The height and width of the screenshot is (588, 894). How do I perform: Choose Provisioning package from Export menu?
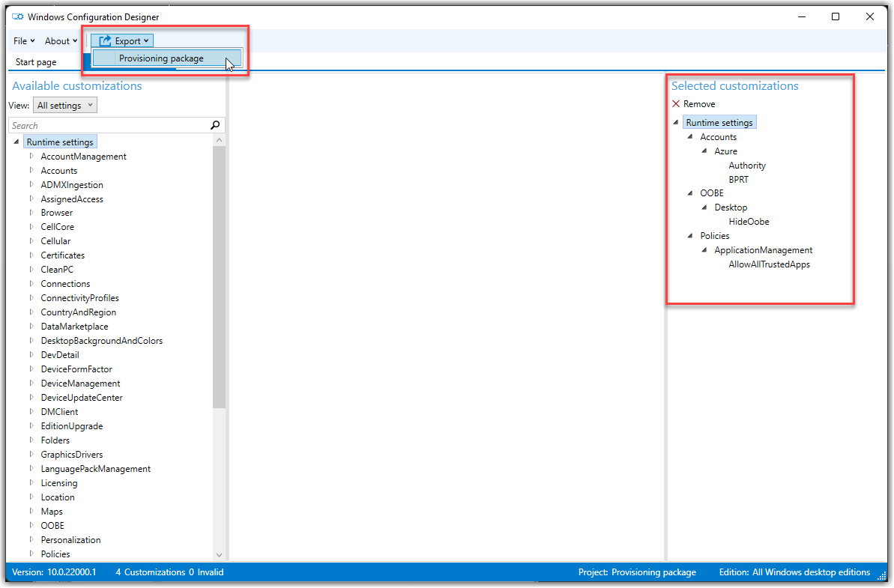[168, 58]
